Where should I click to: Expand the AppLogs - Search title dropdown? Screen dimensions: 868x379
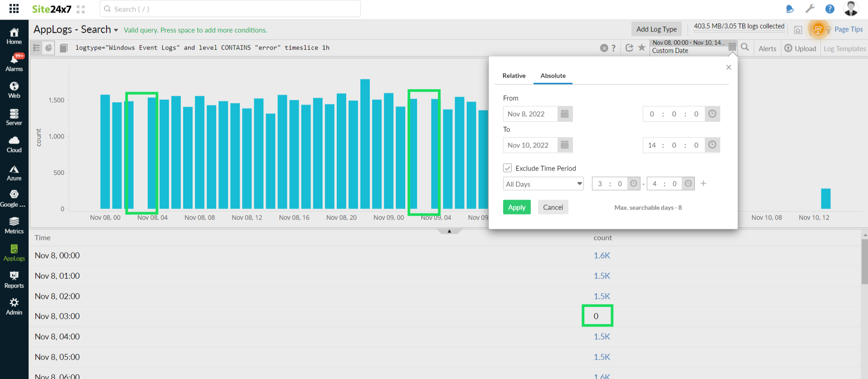116,30
